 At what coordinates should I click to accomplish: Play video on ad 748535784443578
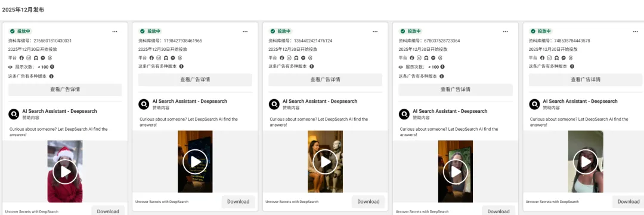[x=586, y=162]
